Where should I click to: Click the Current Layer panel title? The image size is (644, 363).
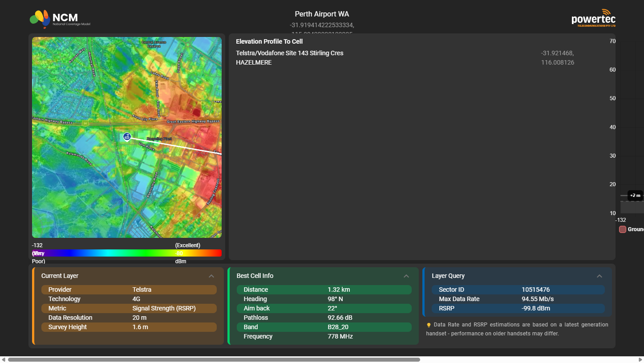(60, 276)
